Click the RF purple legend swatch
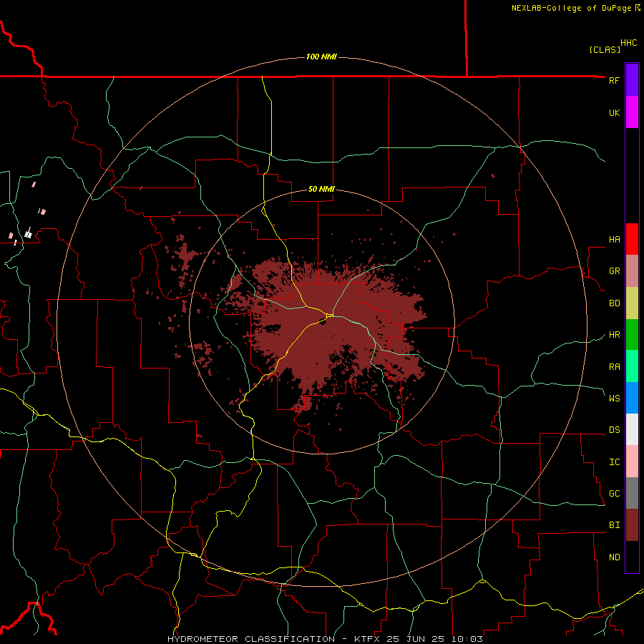644x644 pixels. click(x=632, y=80)
